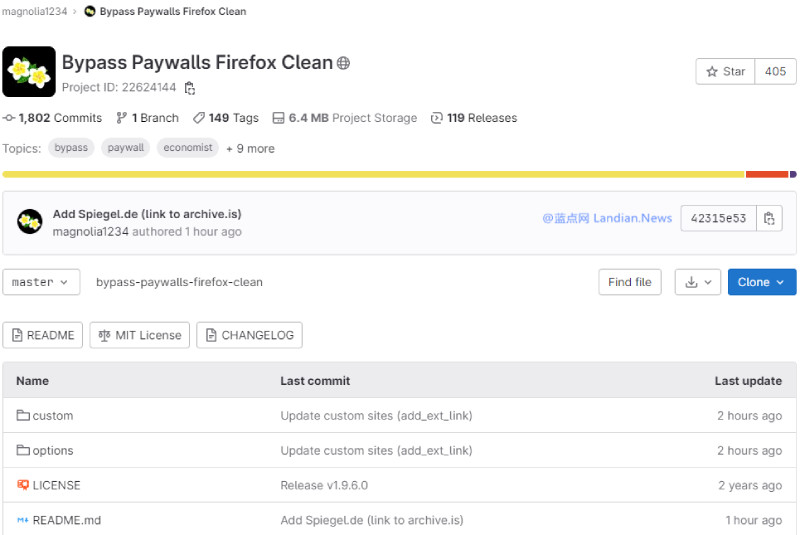Copy commit SHA 42315e53
This screenshot has width=800, height=535.
point(769,218)
